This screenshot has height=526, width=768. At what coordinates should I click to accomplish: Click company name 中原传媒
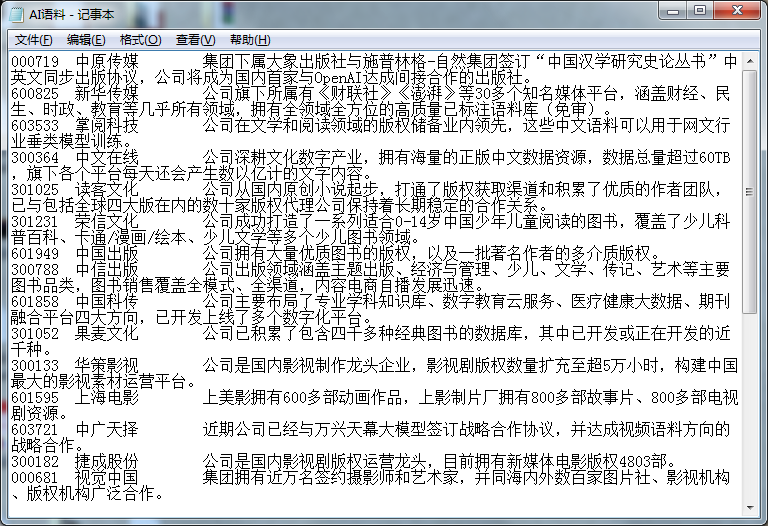(107, 62)
